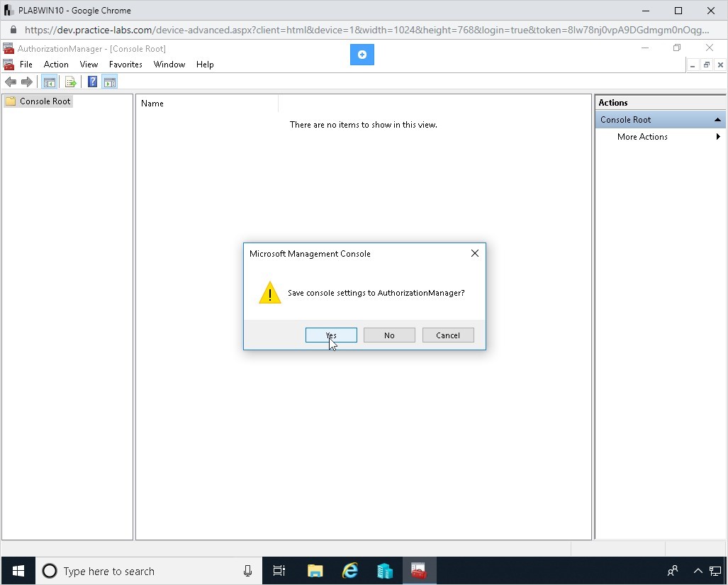The height and width of the screenshot is (585, 728).
Task: Collapse the Console Root actions section
Action: (717, 120)
